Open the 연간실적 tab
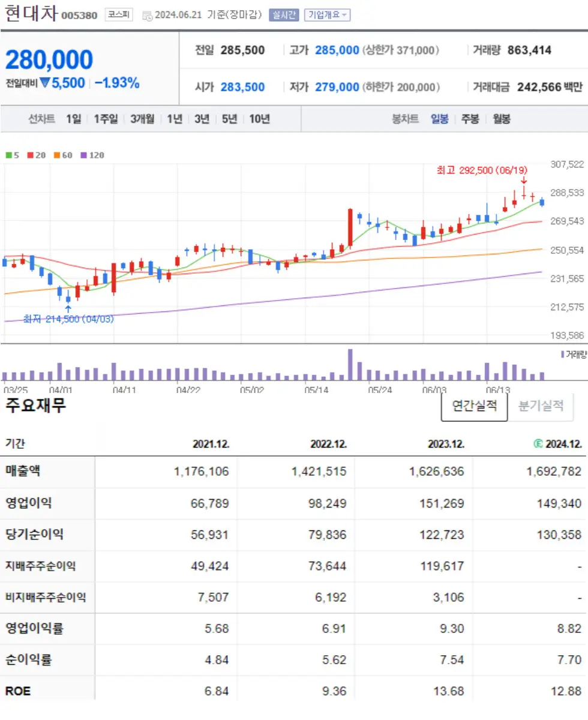Viewport: 588px width, 720px height. coord(475,406)
